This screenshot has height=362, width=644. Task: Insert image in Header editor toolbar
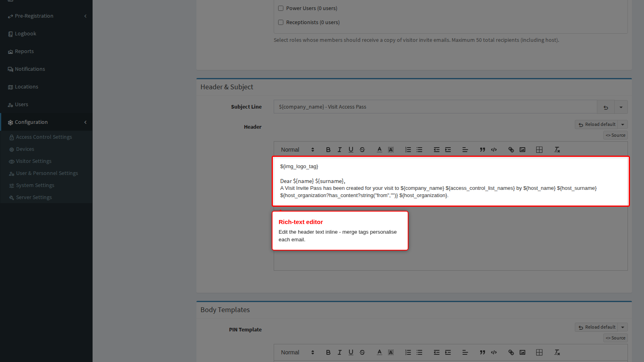[522, 150]
